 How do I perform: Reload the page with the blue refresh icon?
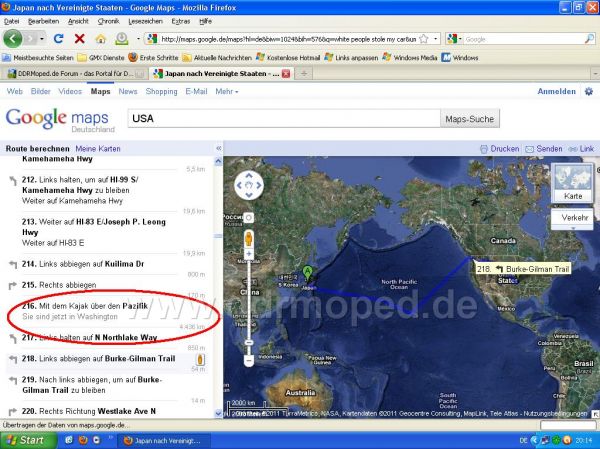pyautogui.click(x=59, y=38)
